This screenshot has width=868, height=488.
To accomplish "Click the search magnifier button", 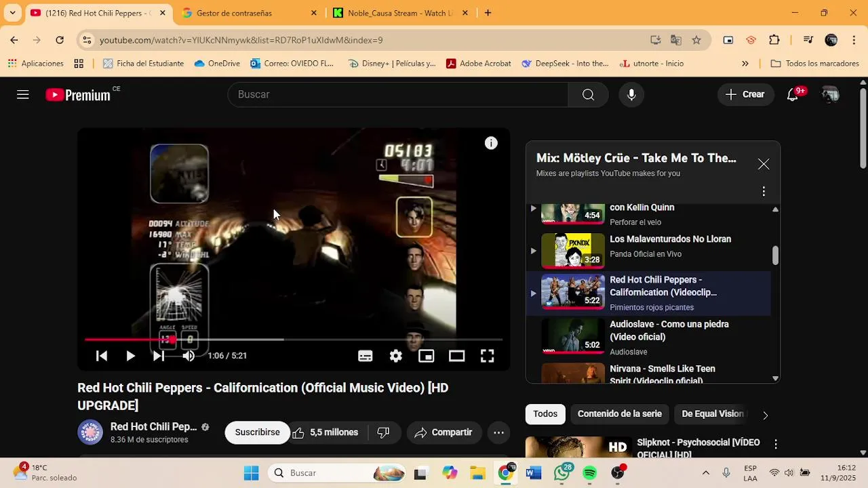I will coord(588,95).
